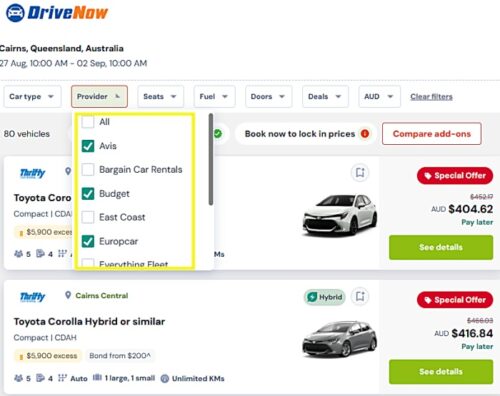This screenshot has width=500, height=396.
Task: Click Pay later under $416.84
Action: pyautogui.click(x=477, y=347)
